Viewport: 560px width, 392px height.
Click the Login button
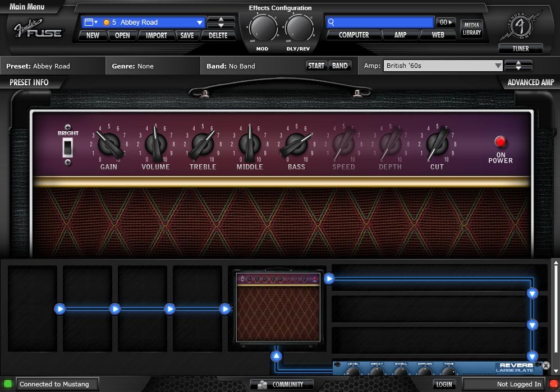444,384
